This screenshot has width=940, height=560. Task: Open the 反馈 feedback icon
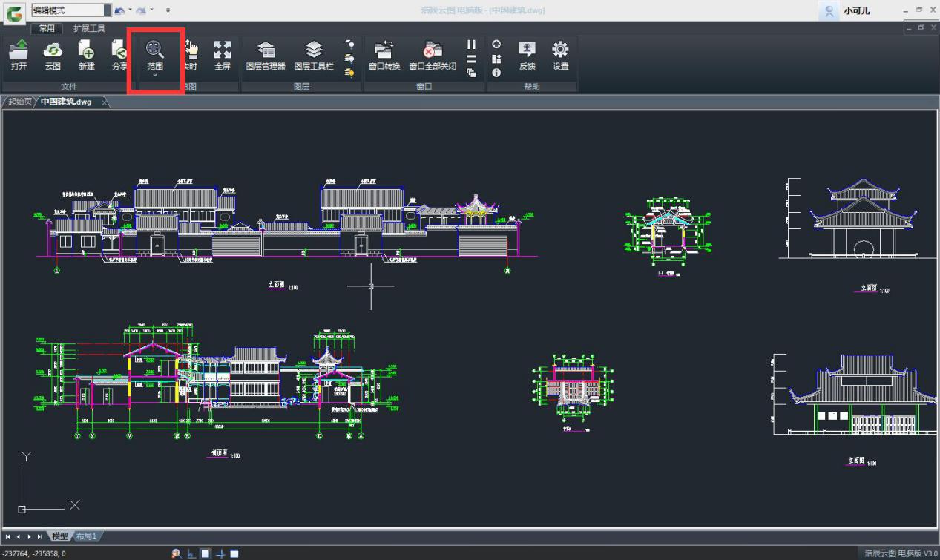pyautogui.click(x=527, y=56)
